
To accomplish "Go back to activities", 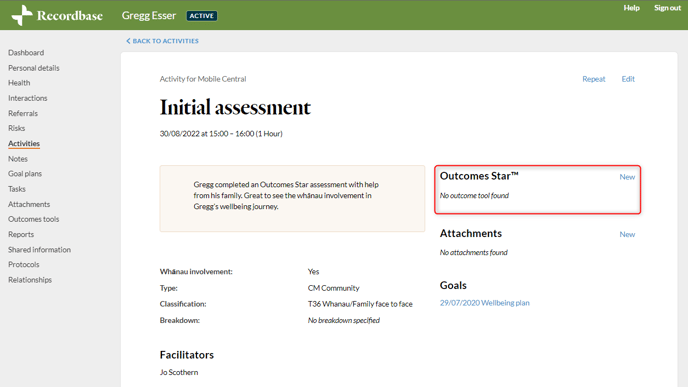I will (x=162, y=41).
